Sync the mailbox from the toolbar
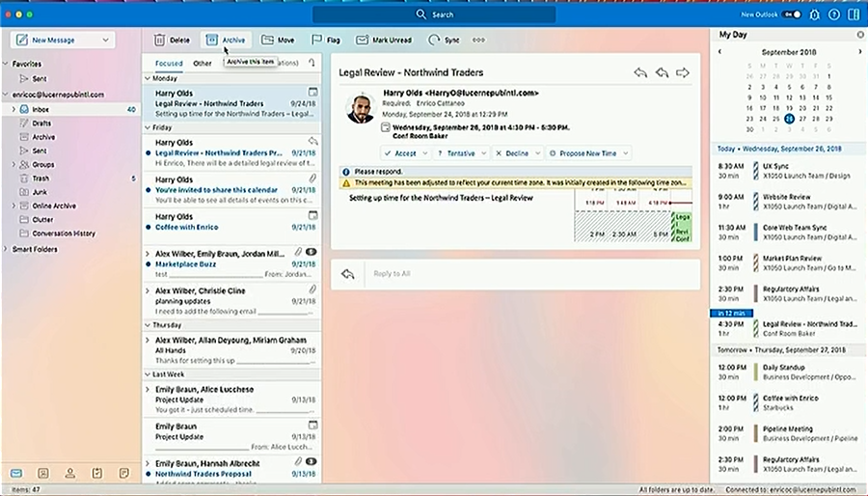This screenshot has height=496, width=868. (444, 41)
